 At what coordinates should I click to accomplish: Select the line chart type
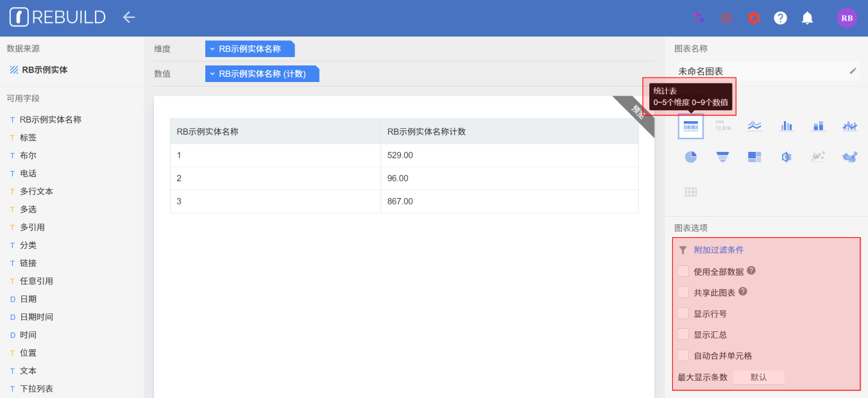pyautogui.click(x=754, y=126)
